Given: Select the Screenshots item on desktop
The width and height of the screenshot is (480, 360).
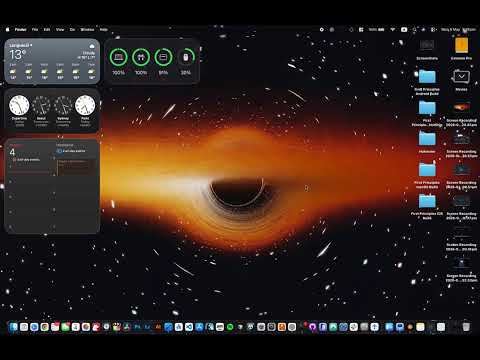Looking at the screenshot, I should tap(427, 49).
